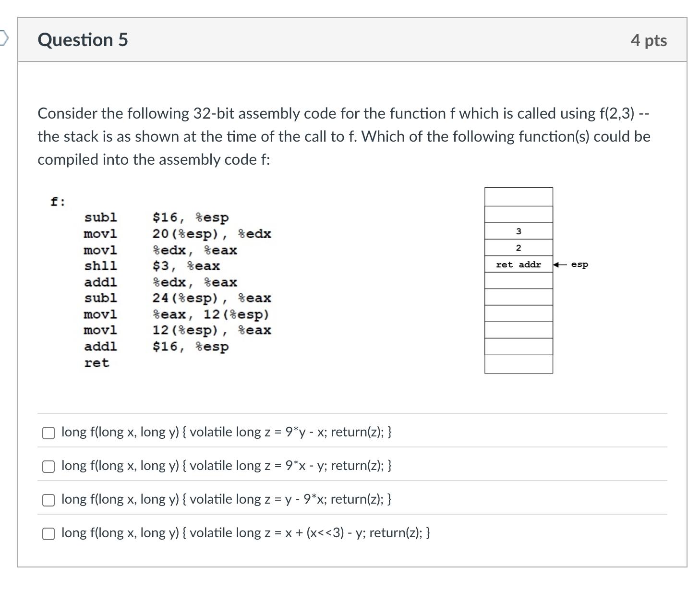This screenshot has width=700, height=603.
Task: Check the answer option with z = 9*y - x
Action: 48,433
